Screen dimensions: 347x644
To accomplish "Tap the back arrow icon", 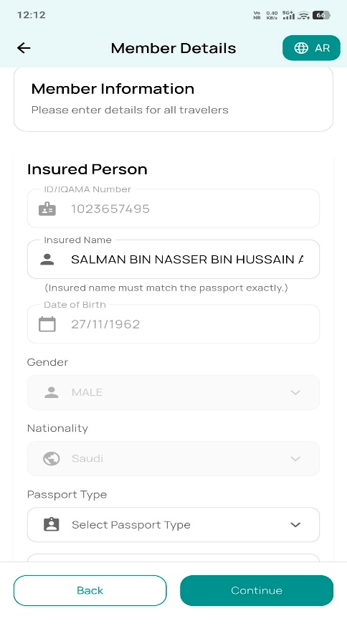I will click(24, 48).
